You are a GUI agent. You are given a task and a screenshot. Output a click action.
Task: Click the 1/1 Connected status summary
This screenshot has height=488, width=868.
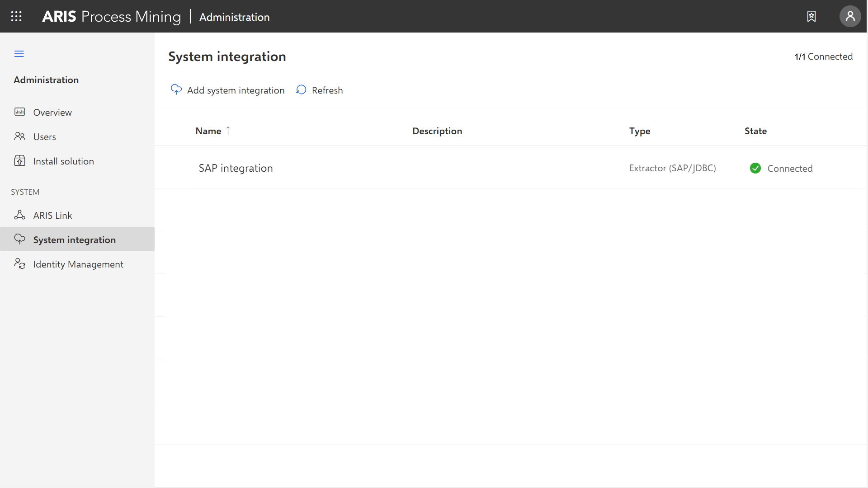pyautogui.click(x=823, y=56)
